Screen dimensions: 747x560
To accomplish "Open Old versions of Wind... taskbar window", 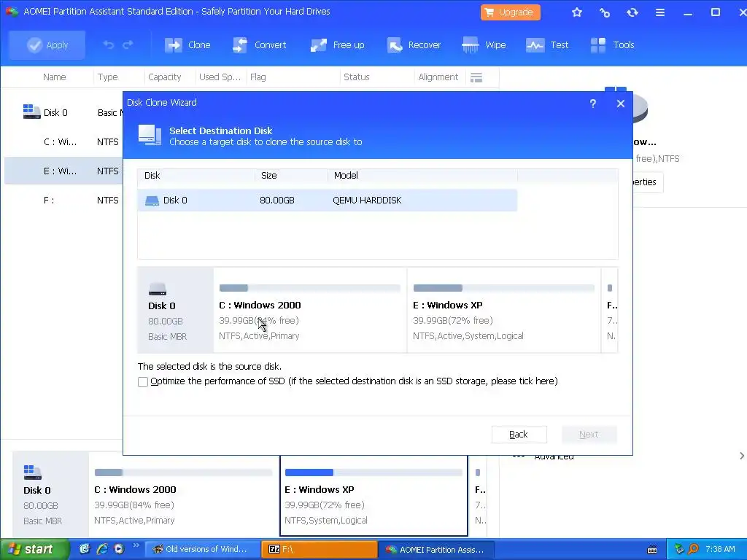I will (202, 550).
